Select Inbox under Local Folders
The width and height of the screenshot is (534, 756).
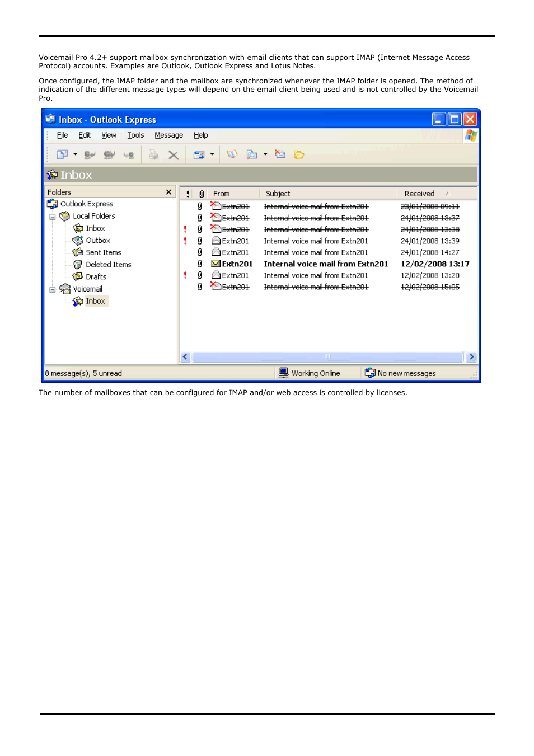95,228
